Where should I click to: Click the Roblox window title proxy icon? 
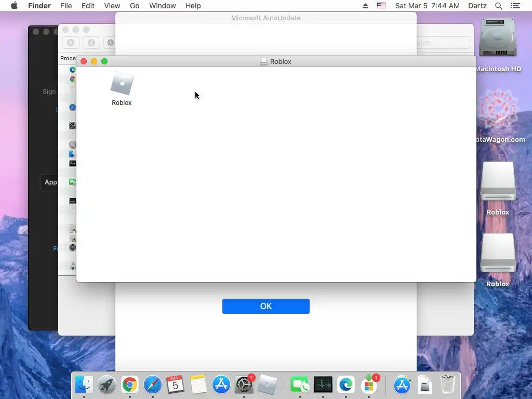263,61
